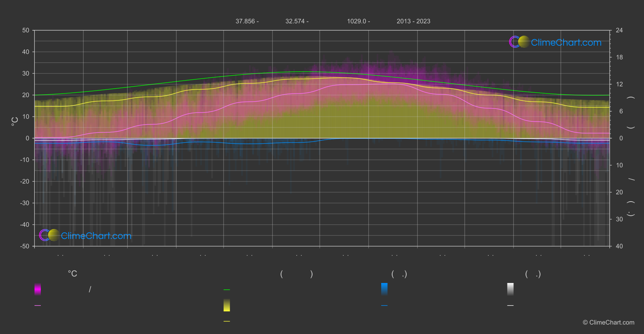Viewport: 644px width, 334px height.
Task: Click the -50 tick on the temperature axis
Action: (x=25, y=246)
